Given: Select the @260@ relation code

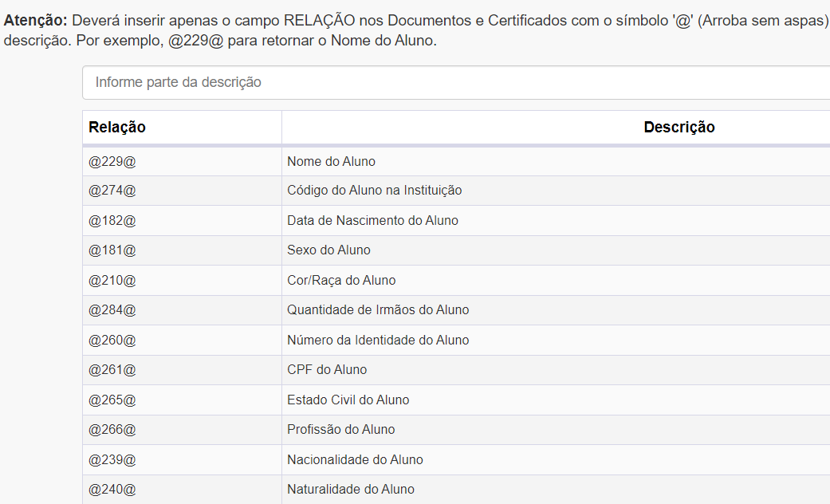Looking at the screenshot, I should click(112, 341).
